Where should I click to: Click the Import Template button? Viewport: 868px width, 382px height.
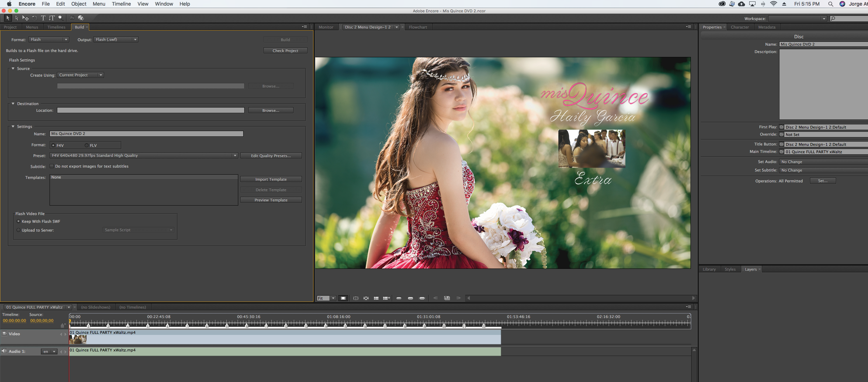coord(271,179)
